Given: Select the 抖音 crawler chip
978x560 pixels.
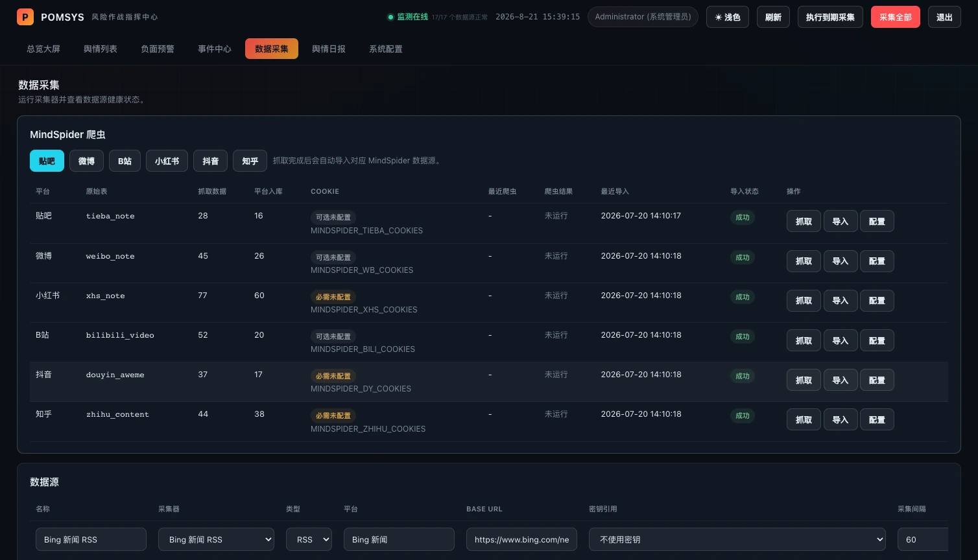Looking at the screenshot, I should tap(210, 161).
